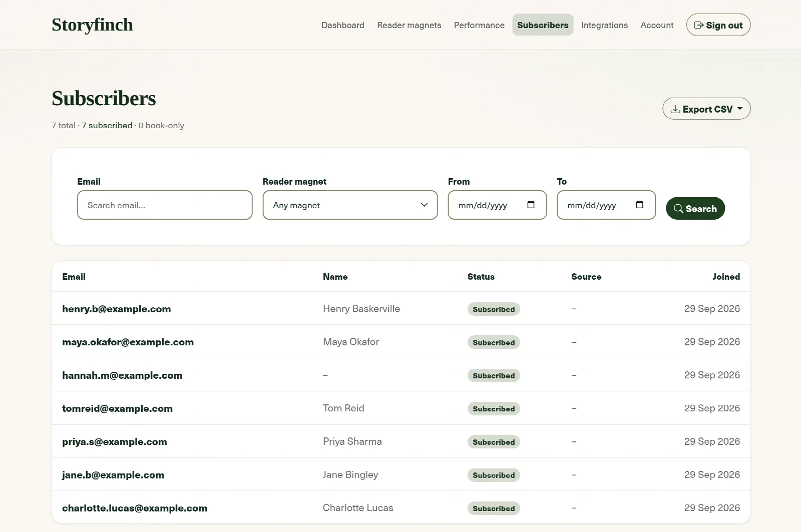Click the 0 book-only count text

(x=161, y=125)
